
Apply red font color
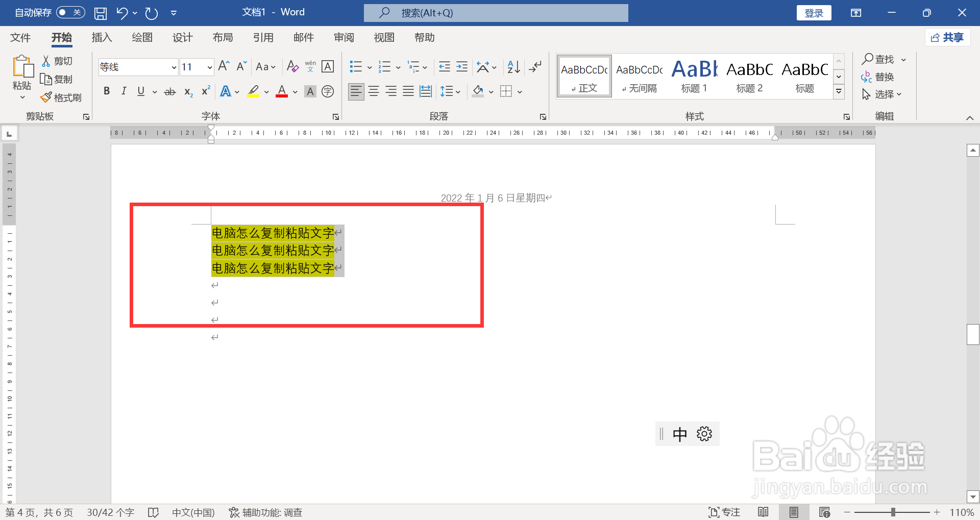pos(282,91)
